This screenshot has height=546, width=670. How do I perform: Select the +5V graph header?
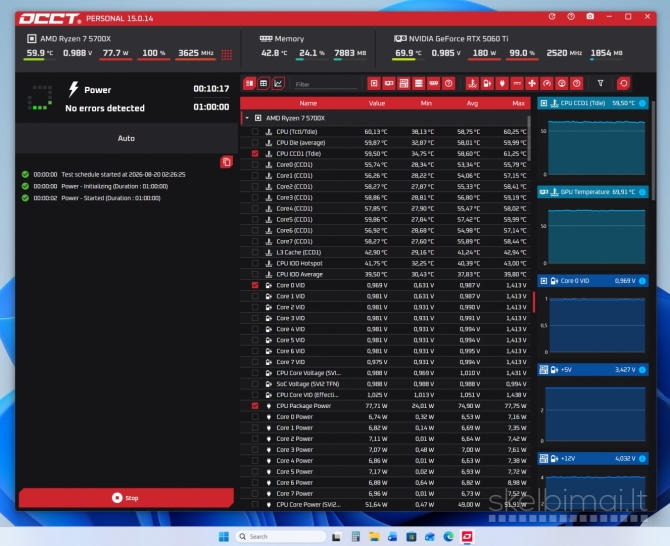pyautogui.click(x=593, y=370)
